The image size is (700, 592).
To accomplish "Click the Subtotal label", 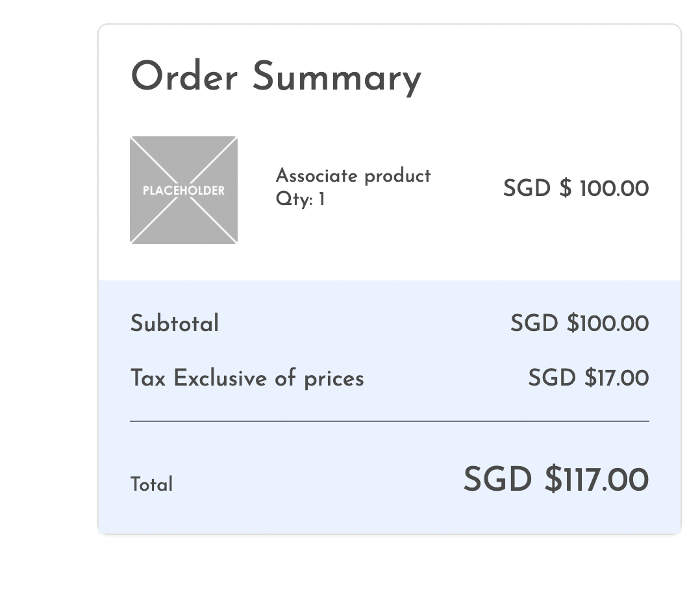I will tap(174, 323).
